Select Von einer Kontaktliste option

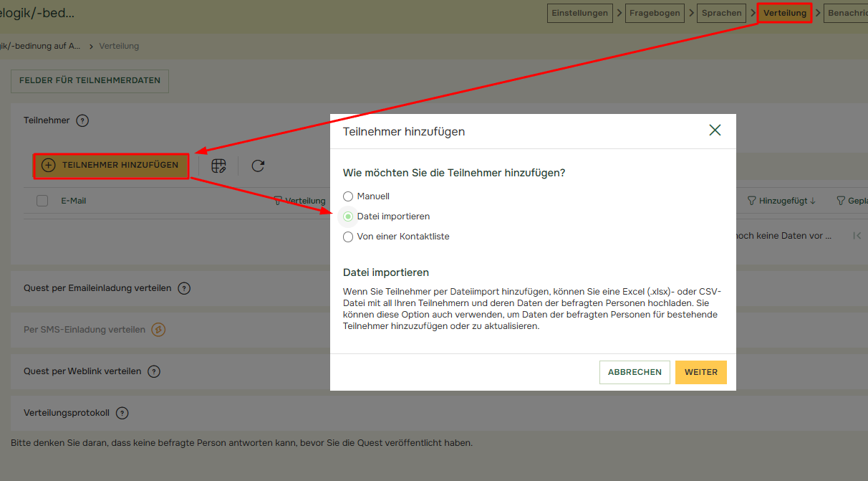tap(348, 237)
